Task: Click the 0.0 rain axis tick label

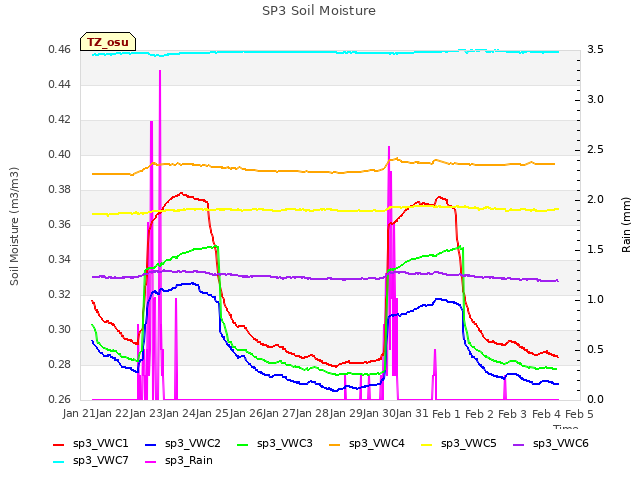Action: pos(596,400)
